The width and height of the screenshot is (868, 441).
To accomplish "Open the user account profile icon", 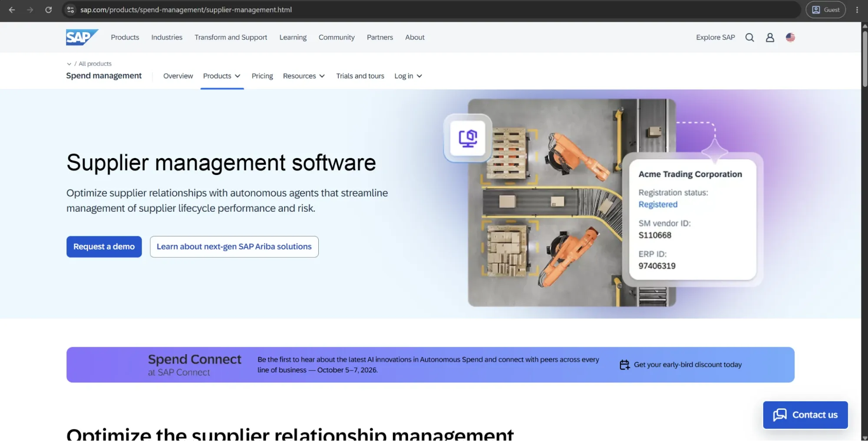I will point(770,37).
